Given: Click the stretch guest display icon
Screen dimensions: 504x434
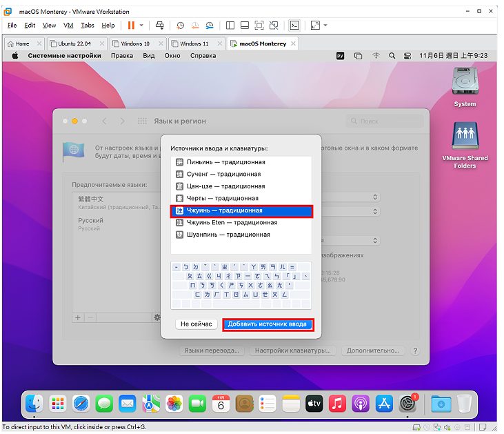Looking at the screenshot, I should coord(315,26).
